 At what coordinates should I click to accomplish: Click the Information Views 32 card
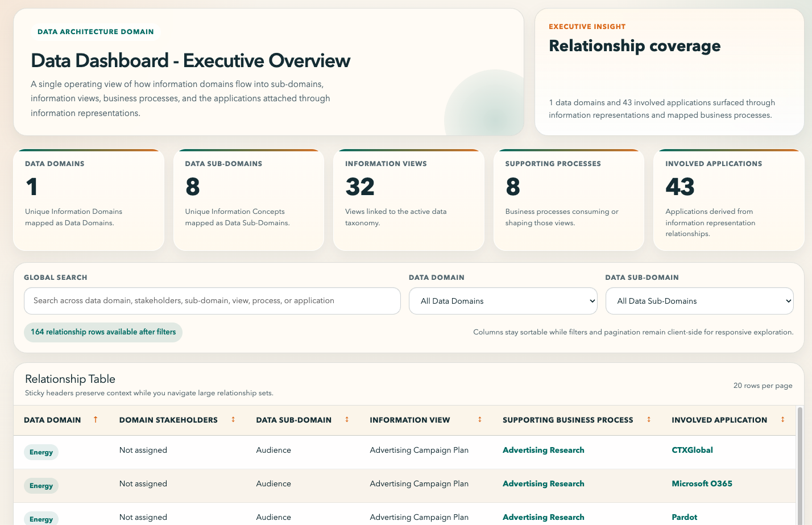(408, 200)
